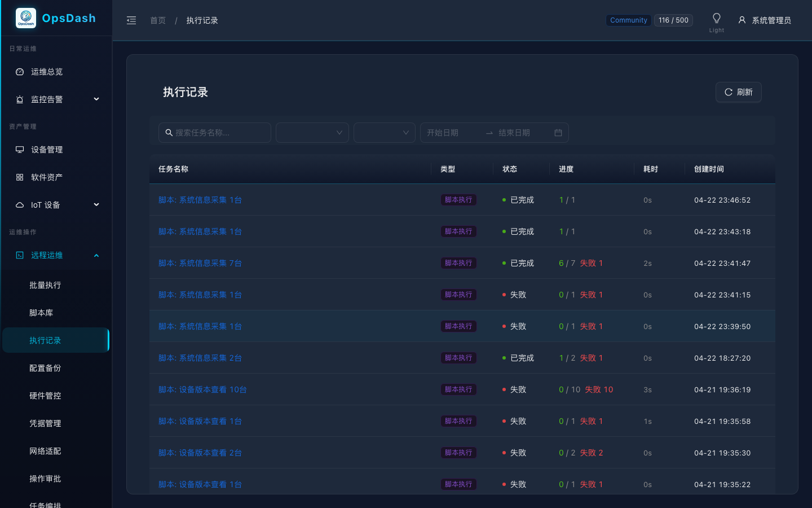Click the 执行记录 breadcrumb item

pos(202,20)
